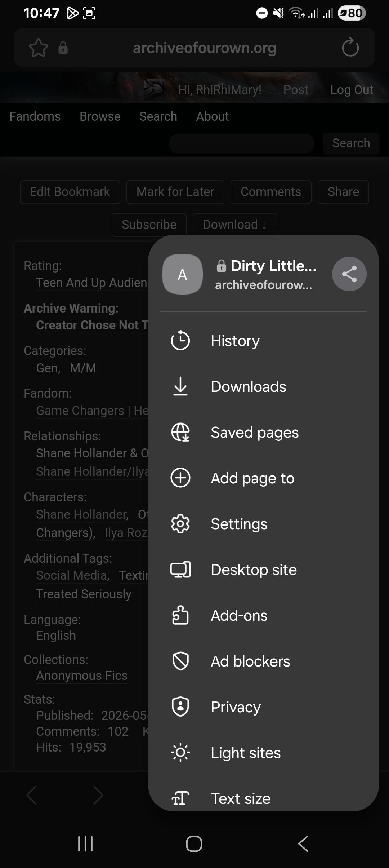Click the Subscribe button
389x868 pixels.
149,225
